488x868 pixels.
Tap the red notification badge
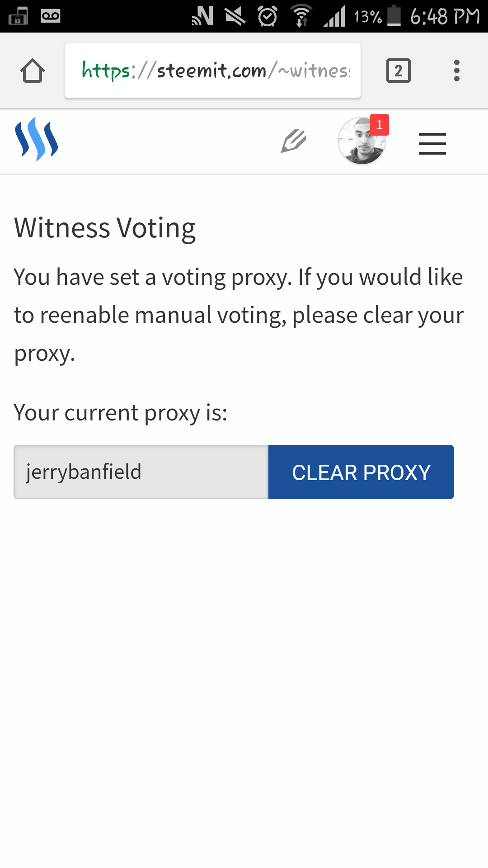(x=380, y=125)
